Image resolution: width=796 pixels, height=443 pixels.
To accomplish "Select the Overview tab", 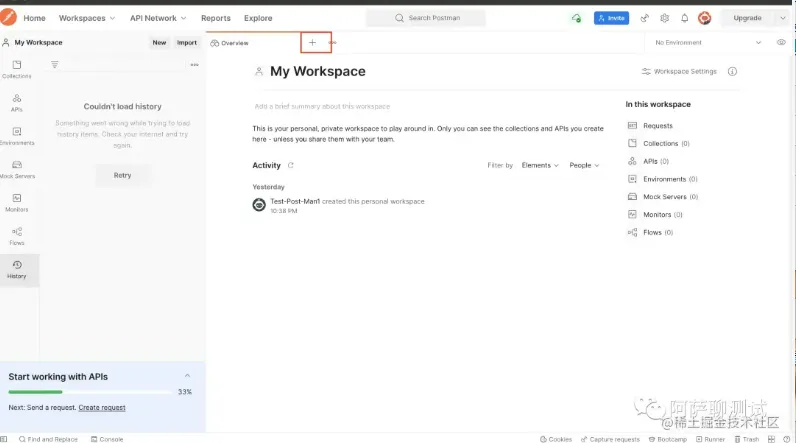I will 229,43.
